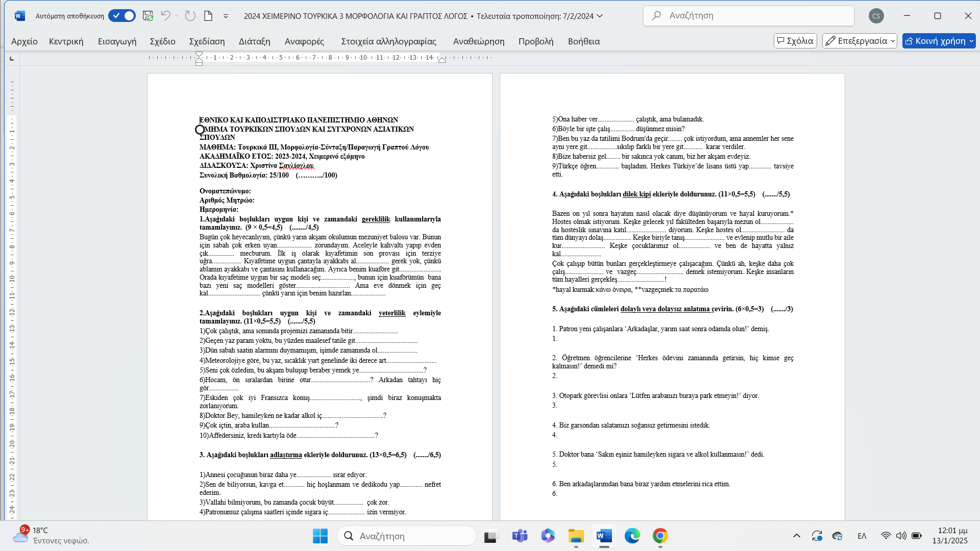
Task: Click the underlined phrase dolaylı veya dolaysız anlatıma
Action: pyautogui.click(x=665, y=309)
